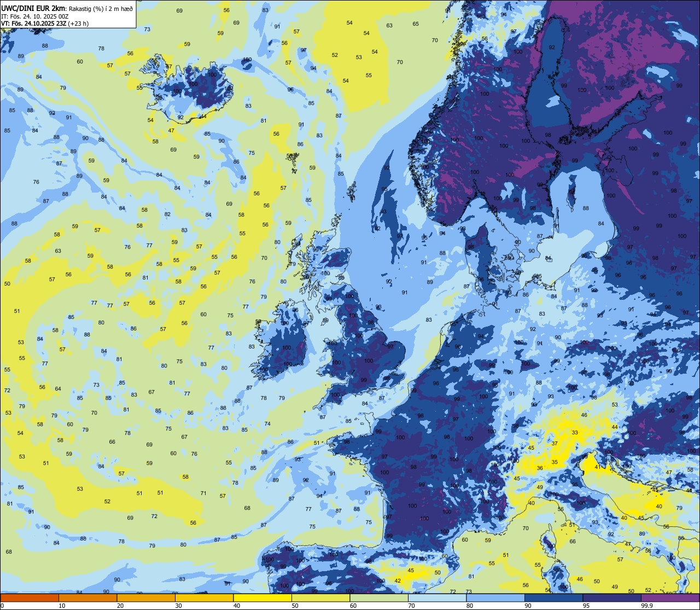Click the '20' tick label on the colour bar
Screen dimensions: 700x610
120,606
